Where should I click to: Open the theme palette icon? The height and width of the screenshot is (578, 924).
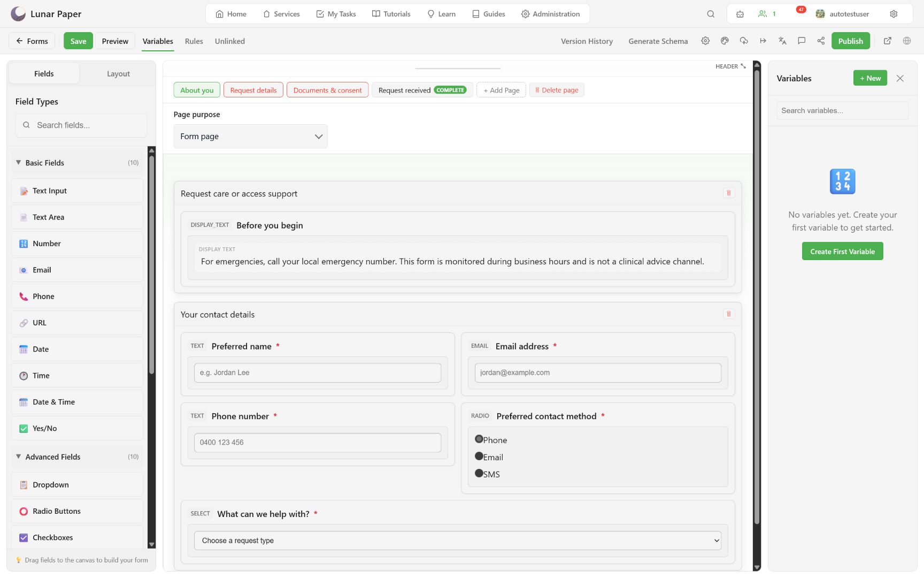point(725,41)
